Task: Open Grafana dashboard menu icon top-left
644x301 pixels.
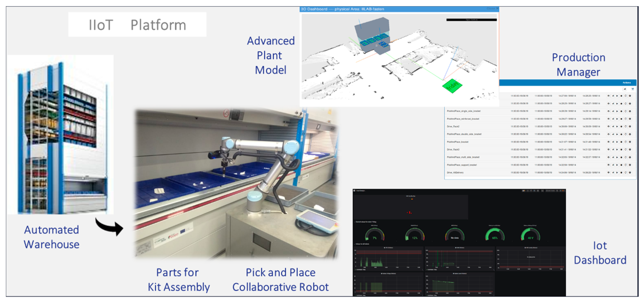Action: click(x=355, y=191)
